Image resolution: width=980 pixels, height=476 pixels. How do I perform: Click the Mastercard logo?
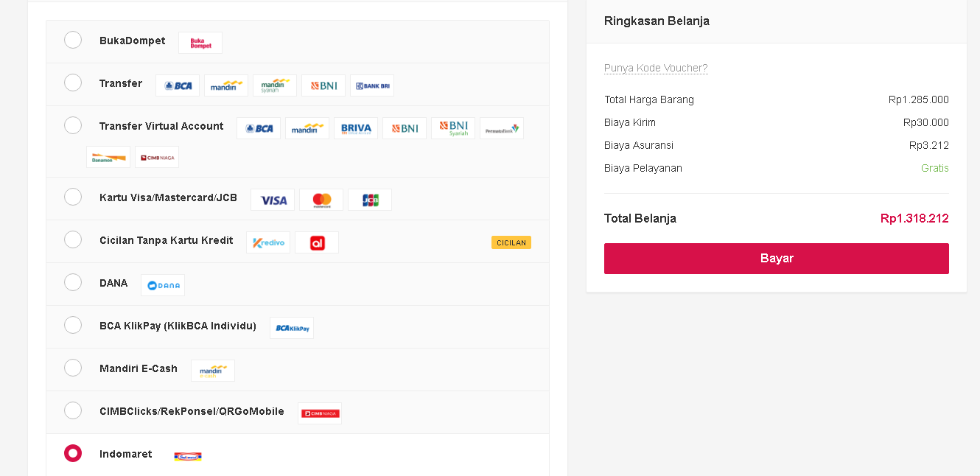[x=321, y=200]
